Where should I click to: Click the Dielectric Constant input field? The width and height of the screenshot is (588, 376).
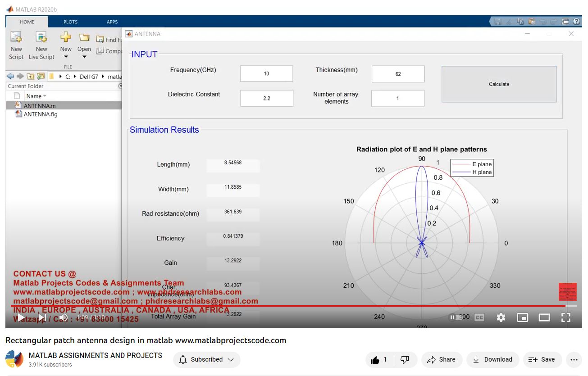(267, 98)
